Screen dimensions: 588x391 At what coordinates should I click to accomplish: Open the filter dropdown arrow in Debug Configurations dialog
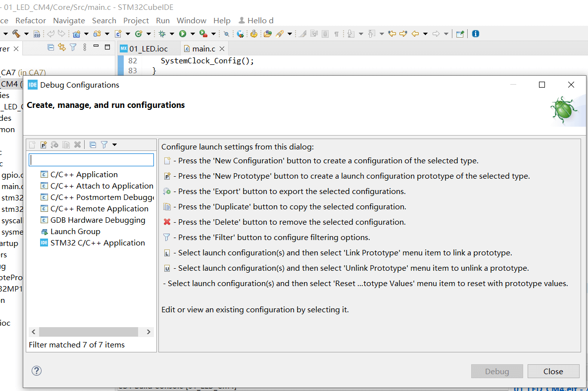pos(114,145)
